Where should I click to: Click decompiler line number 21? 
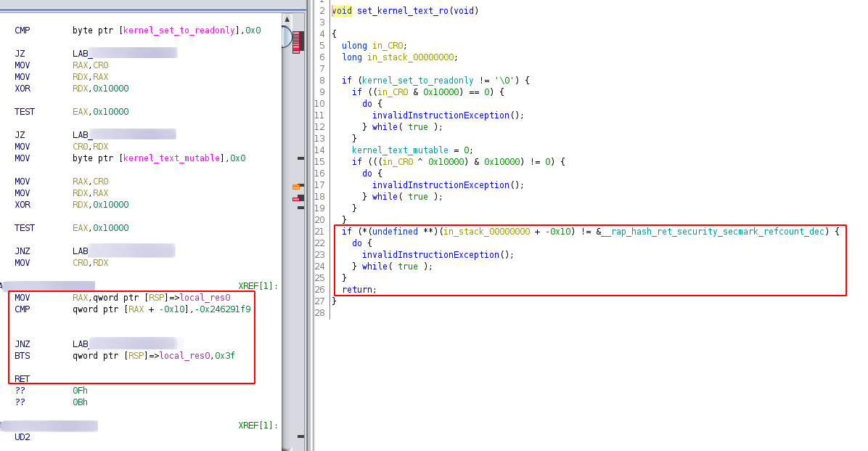pyautogui.click(x=319, y=232)
